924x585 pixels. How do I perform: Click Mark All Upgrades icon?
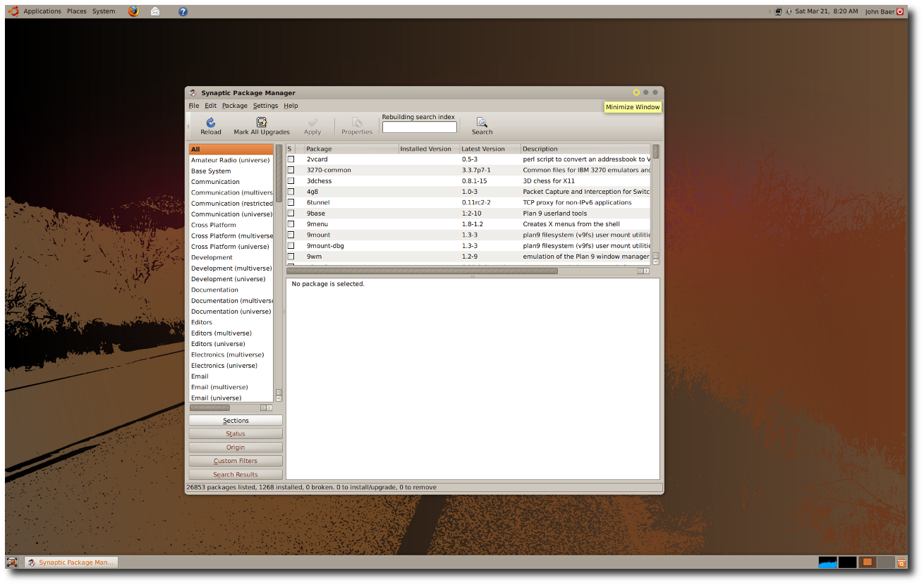point(262,122)
